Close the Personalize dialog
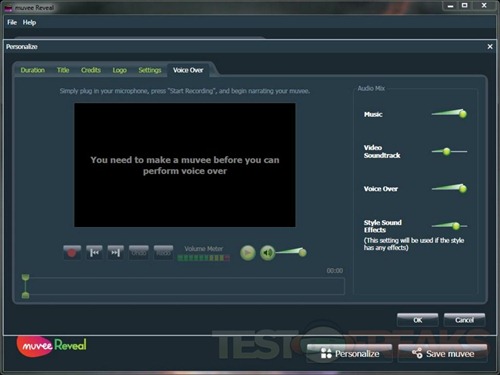The height and width of the screenshot is (375, 500). 490,47
